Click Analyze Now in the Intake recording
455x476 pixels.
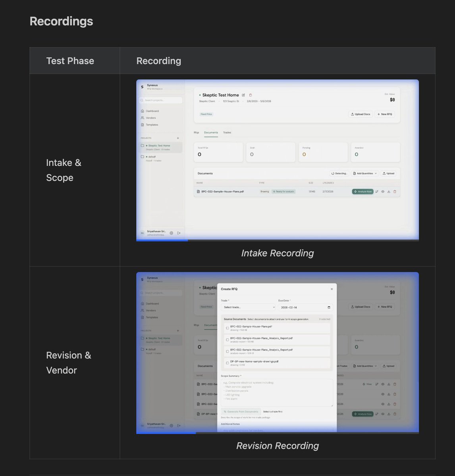[x=363, y=192]
